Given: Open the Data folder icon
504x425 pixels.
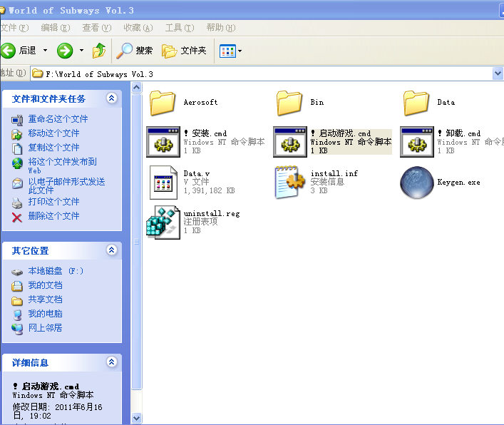Looking at the screenshot, I should [x=416, y=103].
